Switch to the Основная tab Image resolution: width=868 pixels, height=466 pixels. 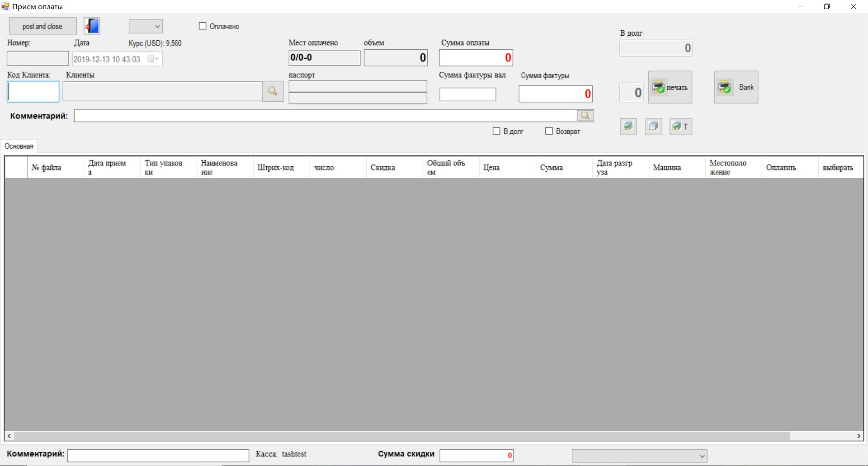(x=19, y=146)
